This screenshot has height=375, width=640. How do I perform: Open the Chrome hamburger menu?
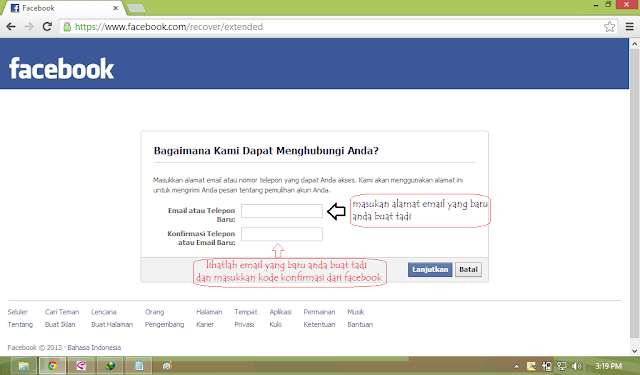point(629,27)
